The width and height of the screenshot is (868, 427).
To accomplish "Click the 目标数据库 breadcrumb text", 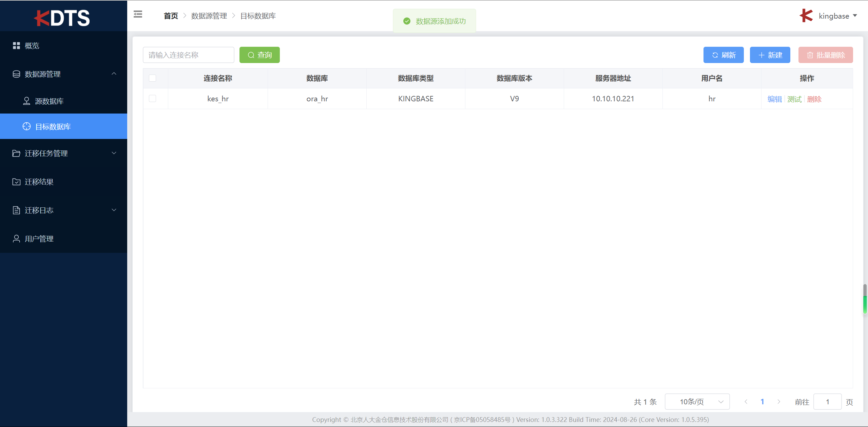I will 258,16.
